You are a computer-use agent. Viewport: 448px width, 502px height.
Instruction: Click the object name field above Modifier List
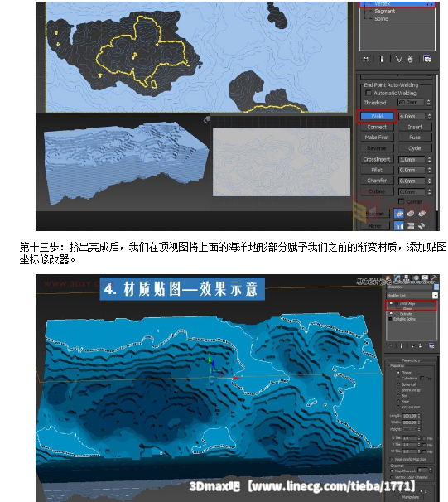(410, 287)
